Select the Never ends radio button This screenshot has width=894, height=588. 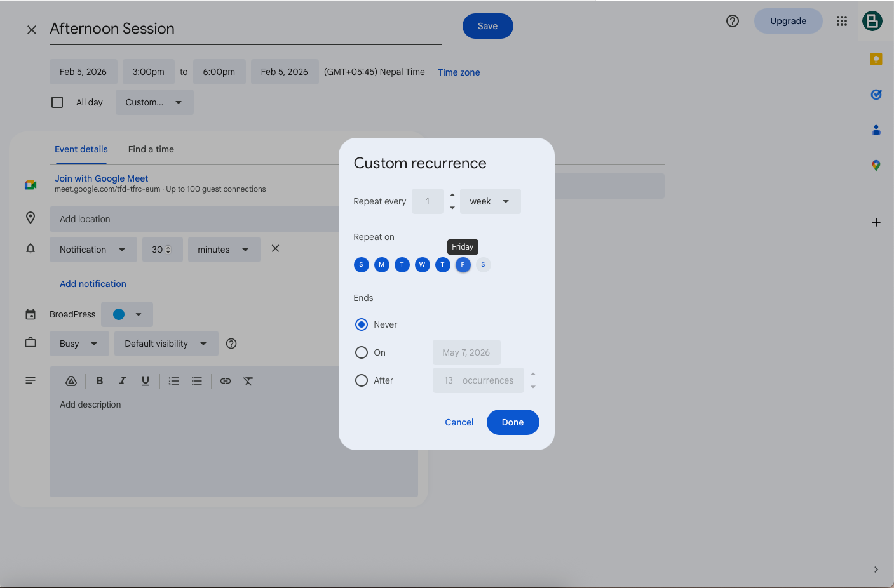[362, 324]
